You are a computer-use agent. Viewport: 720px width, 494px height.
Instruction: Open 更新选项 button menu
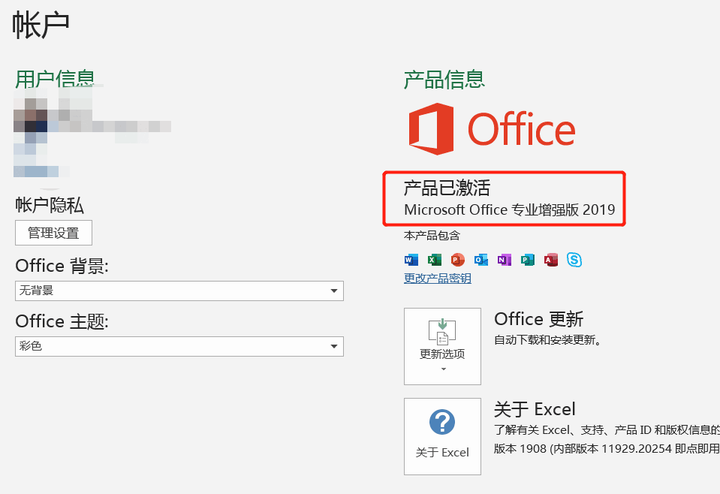443,346
